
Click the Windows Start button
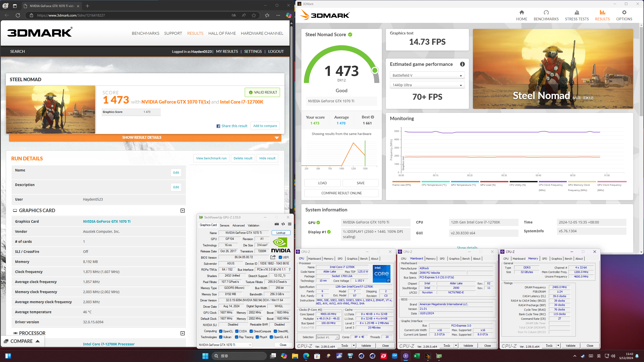click(205, 356)
